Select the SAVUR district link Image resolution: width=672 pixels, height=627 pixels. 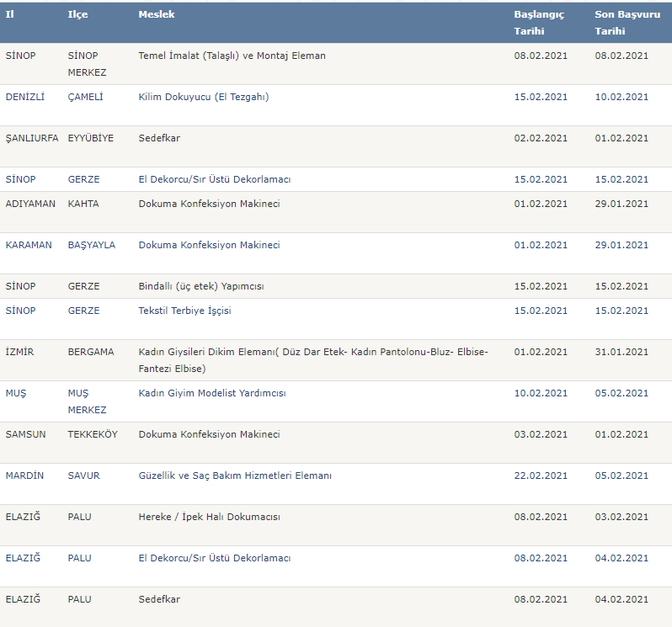(x=83, y=476)
